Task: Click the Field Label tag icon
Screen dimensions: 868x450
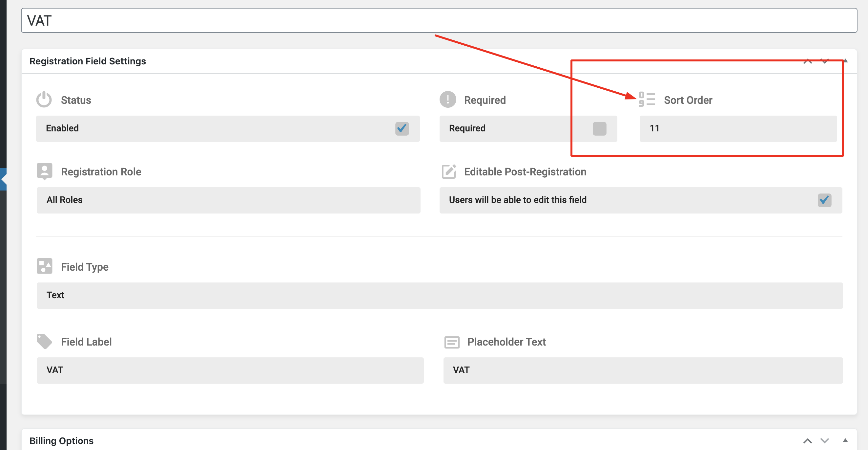Action: click(44, 341)
